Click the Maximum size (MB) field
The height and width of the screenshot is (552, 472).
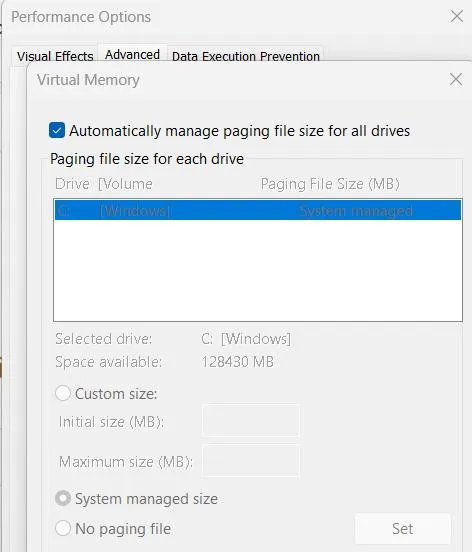pos(251,460)
